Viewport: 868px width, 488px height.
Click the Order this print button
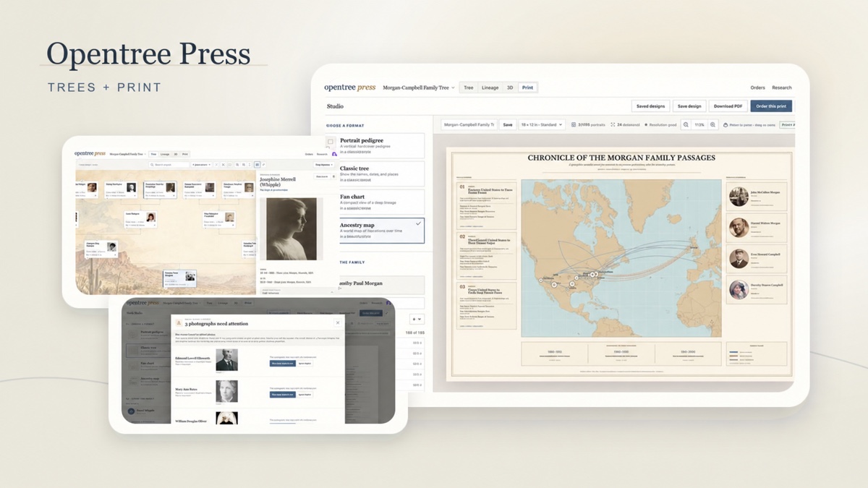coord(771,106)
